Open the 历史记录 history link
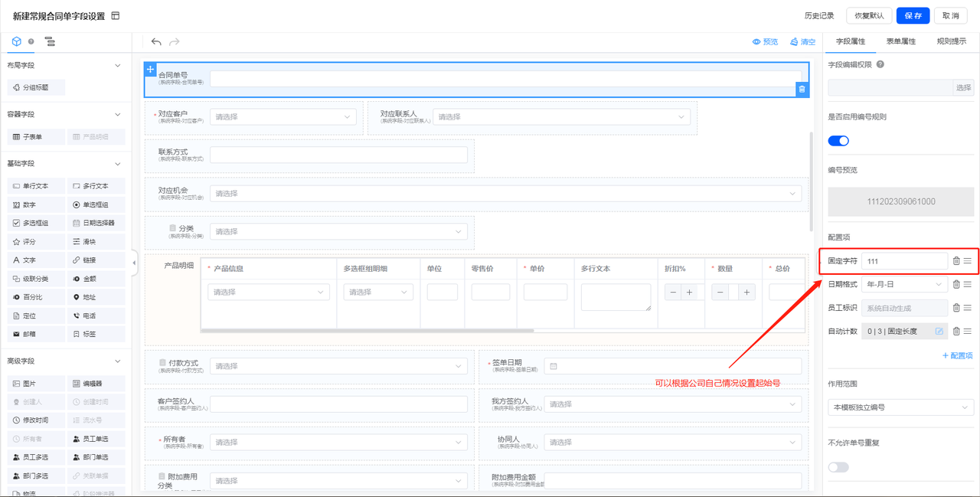The image size is (980, 497). click(x=819, y=15)
